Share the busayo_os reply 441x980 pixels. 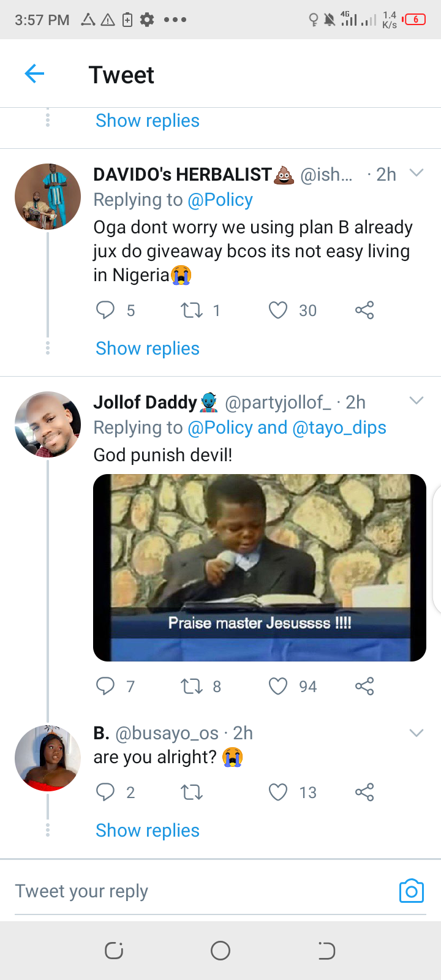pyautogui.click(x=364, y=793)
